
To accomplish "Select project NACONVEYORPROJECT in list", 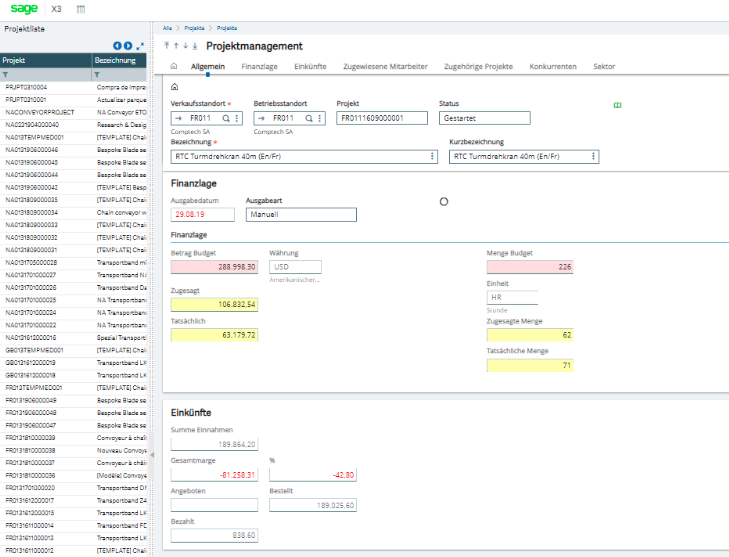I will coord(73,112).
